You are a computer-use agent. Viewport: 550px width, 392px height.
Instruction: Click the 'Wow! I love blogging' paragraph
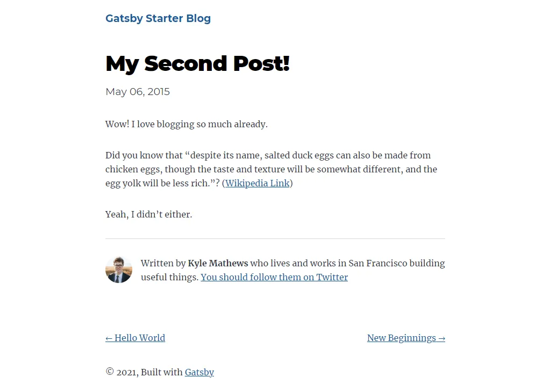(x=186, y=124)
